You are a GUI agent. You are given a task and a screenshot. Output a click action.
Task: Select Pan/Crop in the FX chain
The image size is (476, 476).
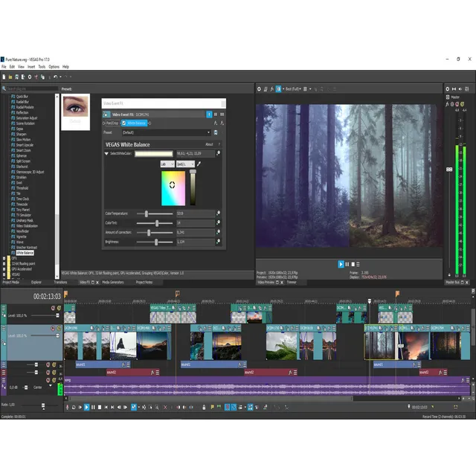(112, 123)
